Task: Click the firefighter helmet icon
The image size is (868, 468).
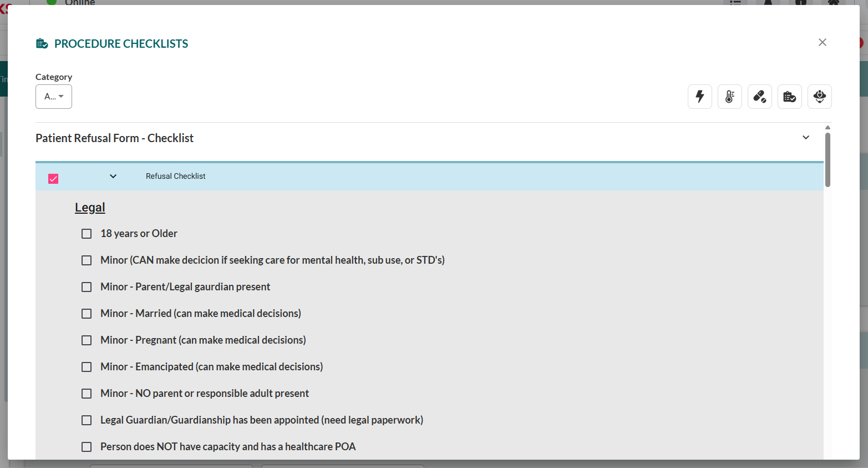Action: point(819,96)
